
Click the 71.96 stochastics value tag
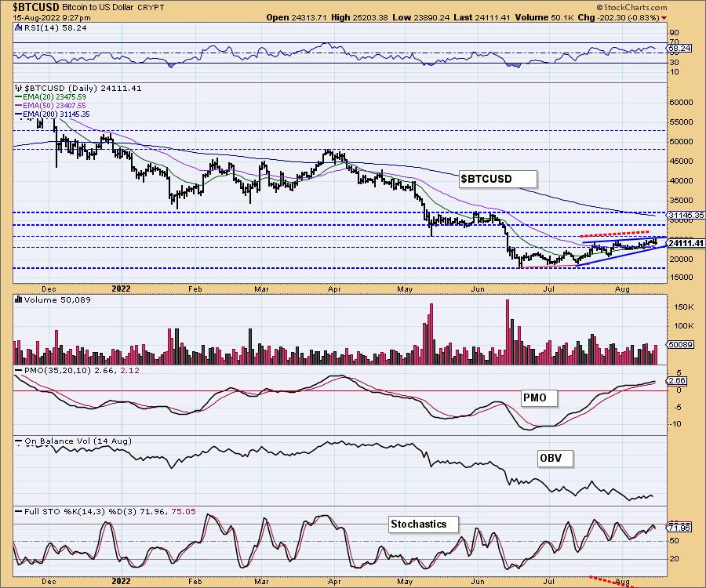pos(680,528)
